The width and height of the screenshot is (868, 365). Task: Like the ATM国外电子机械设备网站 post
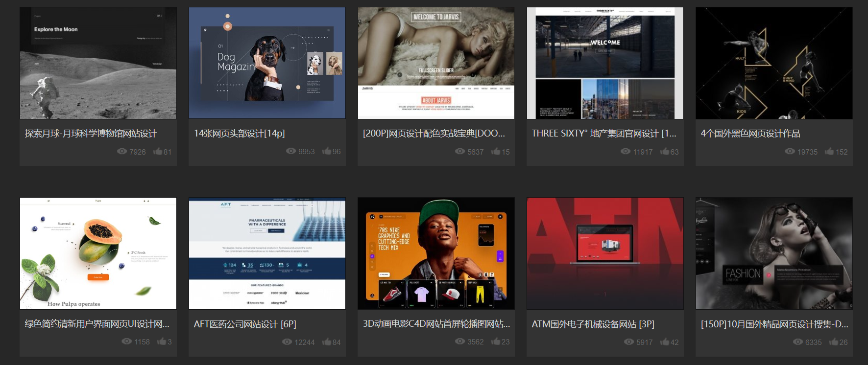point(664,342)
